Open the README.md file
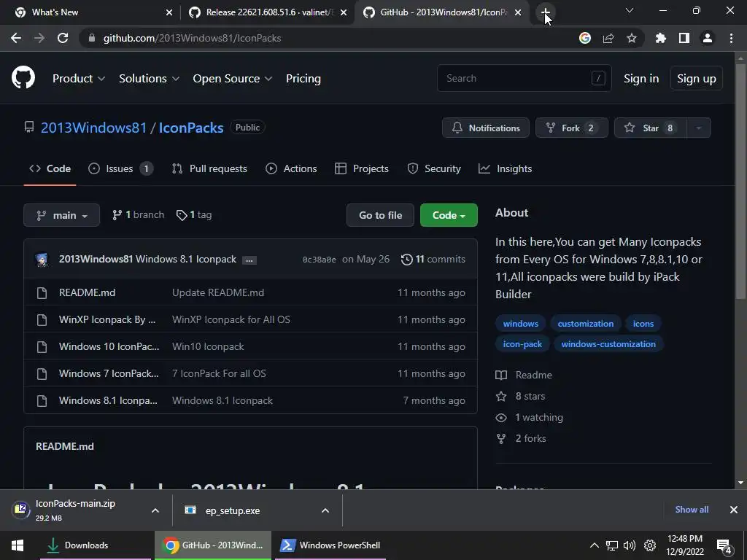The image size is (747, 560). click(88, 292)
